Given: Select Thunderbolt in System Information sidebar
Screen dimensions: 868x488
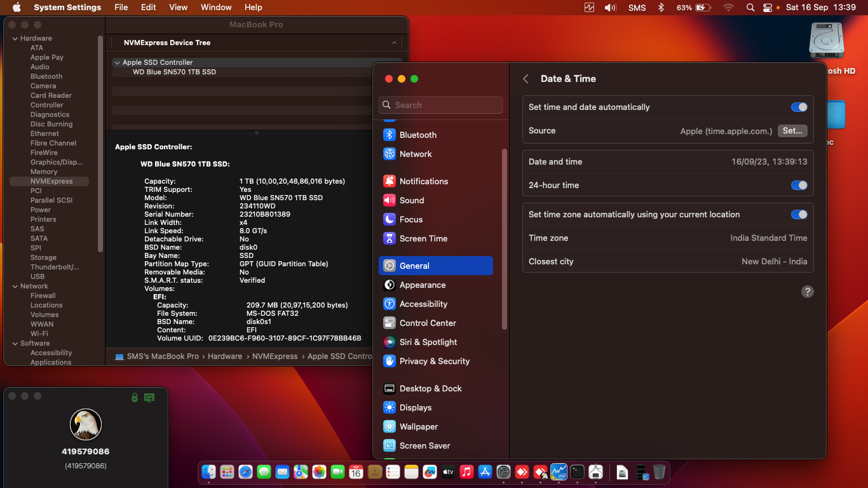Looking at the screenshot, I should click(55, 267).
